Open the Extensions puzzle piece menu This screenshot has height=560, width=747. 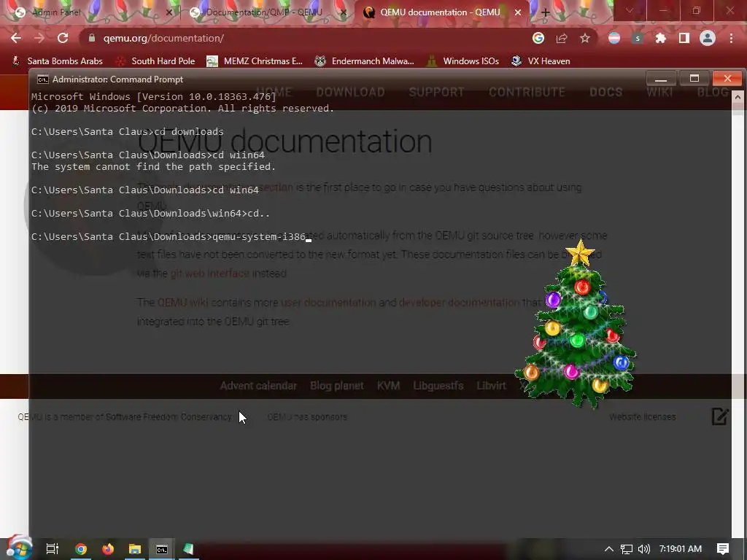point(661,38)
